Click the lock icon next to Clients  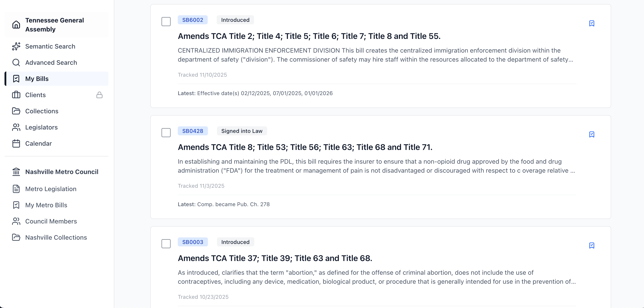pos(99,95)
